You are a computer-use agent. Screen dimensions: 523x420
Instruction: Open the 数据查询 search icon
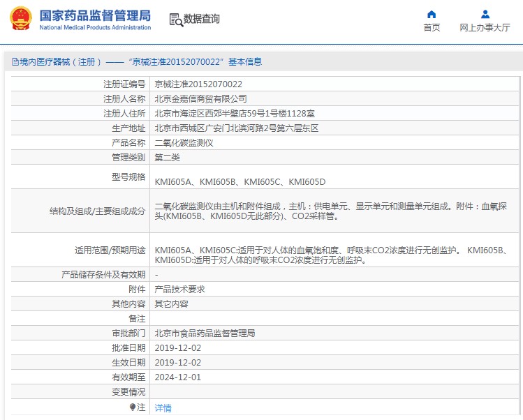(x=176, y=20)
